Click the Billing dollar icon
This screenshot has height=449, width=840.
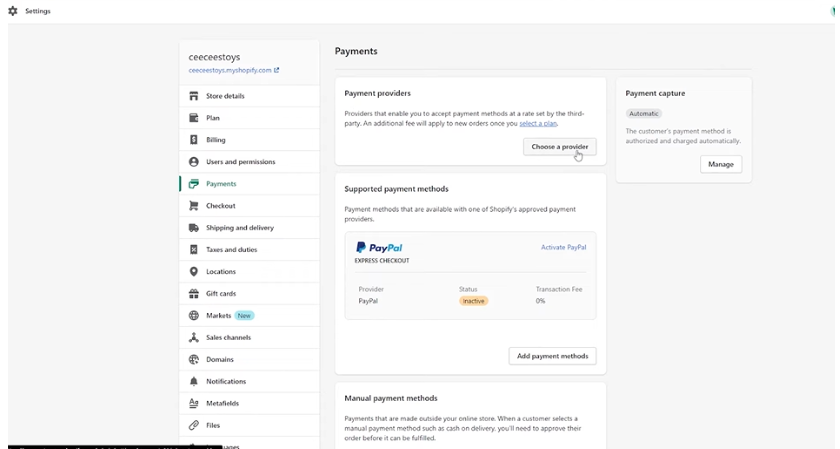pyautogui.click(x=194, y=140)
